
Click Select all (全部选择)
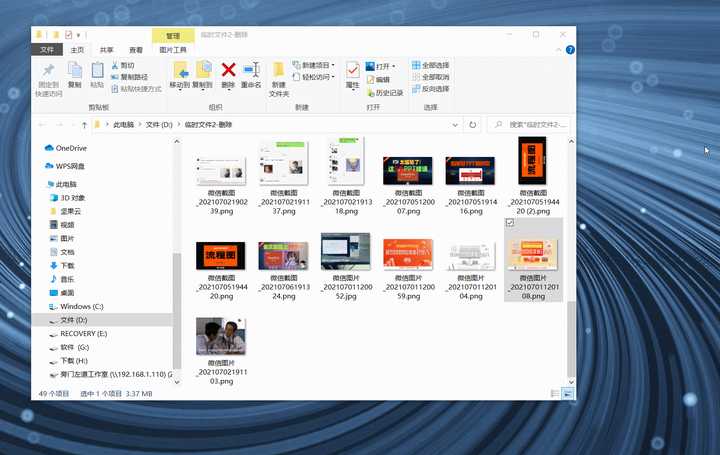[431, 65]
